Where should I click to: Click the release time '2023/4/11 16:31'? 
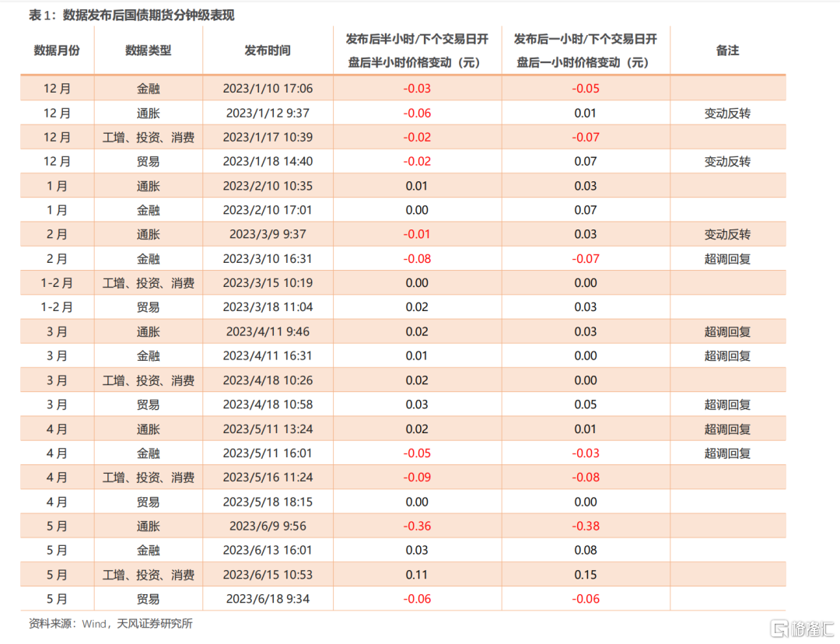coord(268,355)
